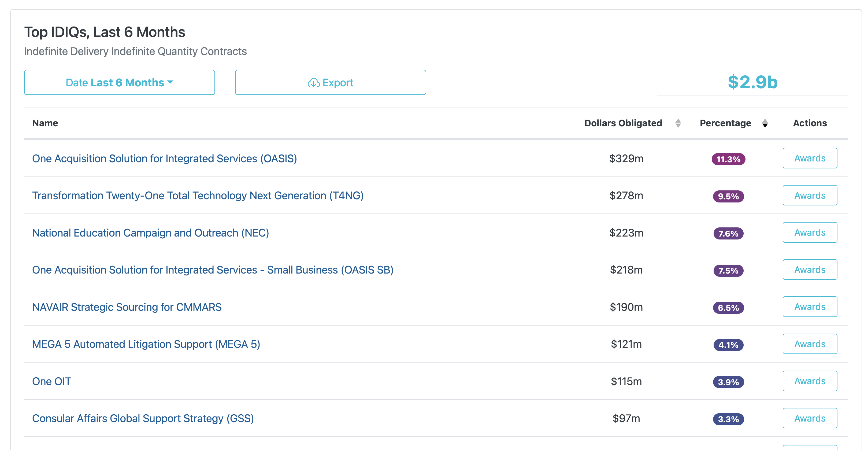The height and width of the screenshot is (450, 868).
Task: Open the National Education Campaign link
Action: tap(150, 233)
